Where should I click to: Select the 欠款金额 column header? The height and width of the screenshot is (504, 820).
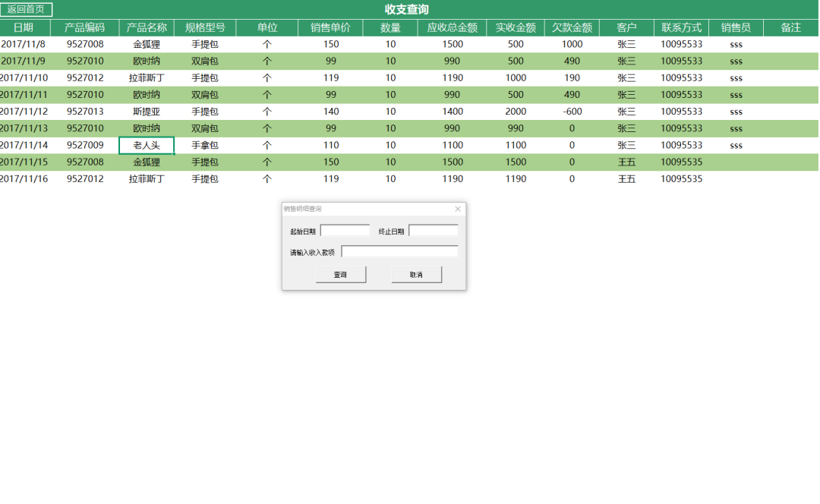tap(572, 28)
